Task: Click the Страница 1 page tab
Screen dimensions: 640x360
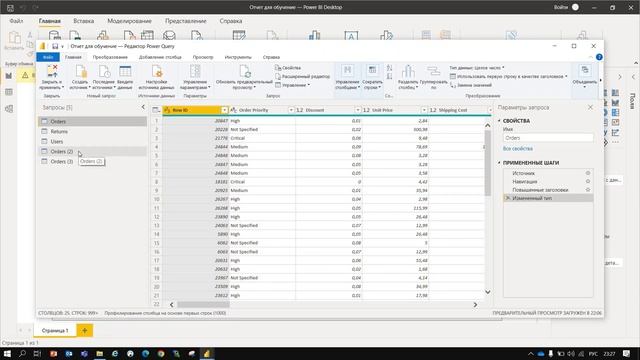Action: 55,330
